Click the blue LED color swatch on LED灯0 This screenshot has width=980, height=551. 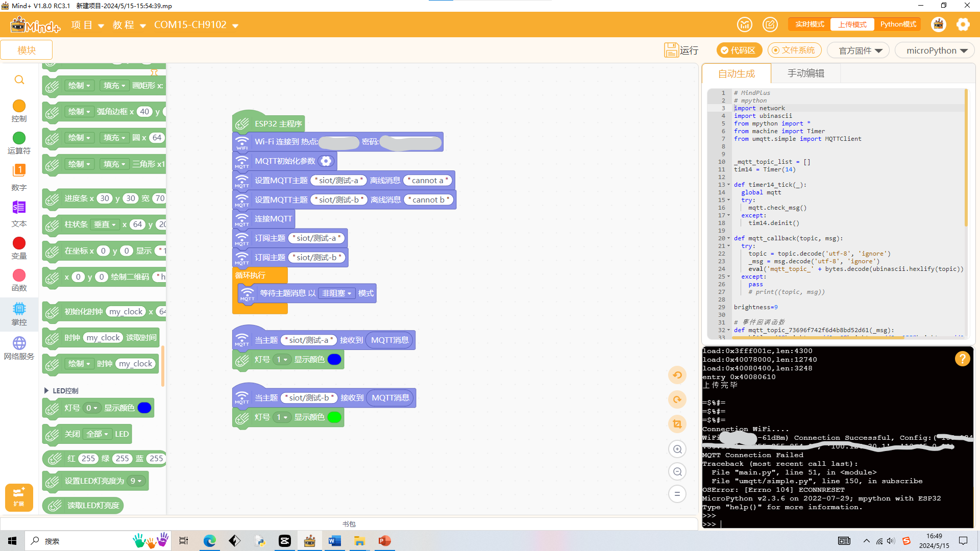(145, 407)
